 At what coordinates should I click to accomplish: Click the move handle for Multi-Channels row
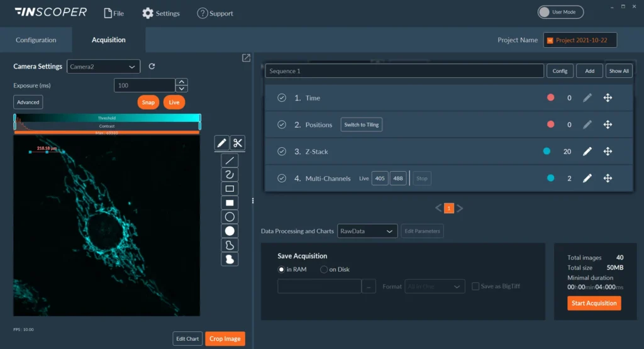point(608,179)
